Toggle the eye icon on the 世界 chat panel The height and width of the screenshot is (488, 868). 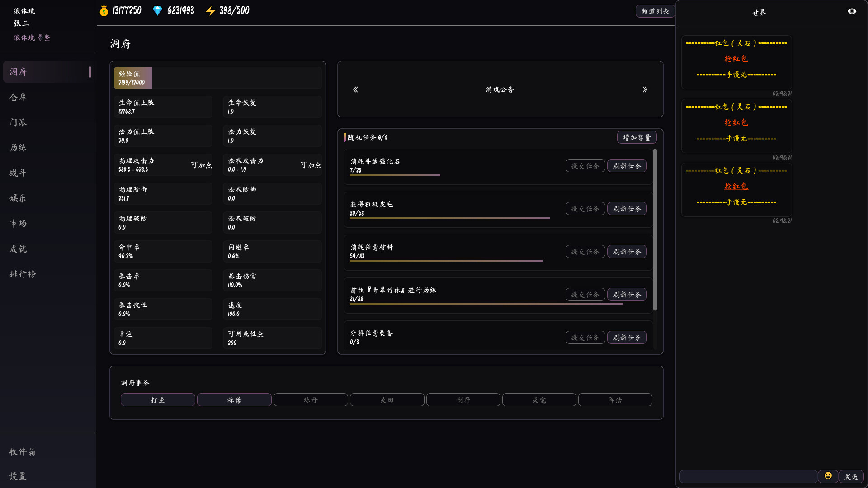(853, 11)
